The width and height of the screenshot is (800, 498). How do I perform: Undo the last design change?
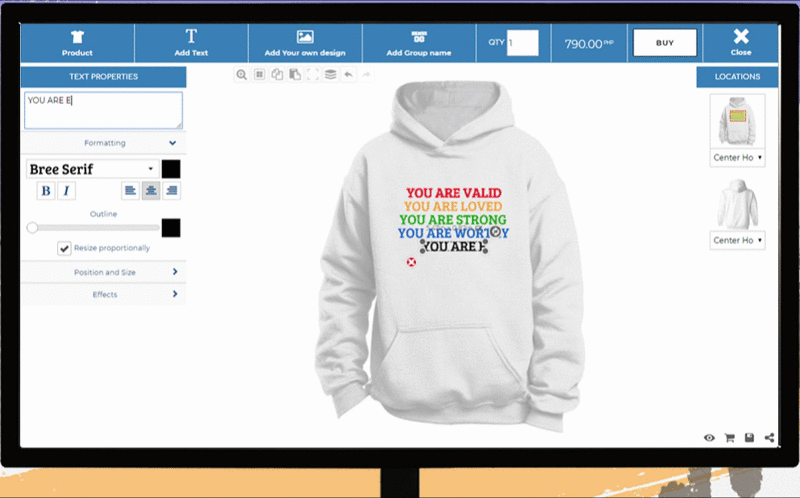point(348,74)
